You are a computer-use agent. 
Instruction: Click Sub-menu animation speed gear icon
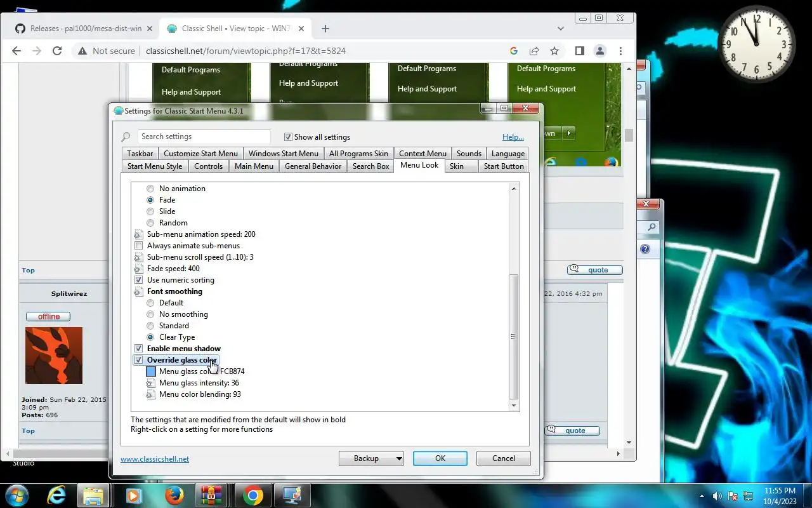138,234
